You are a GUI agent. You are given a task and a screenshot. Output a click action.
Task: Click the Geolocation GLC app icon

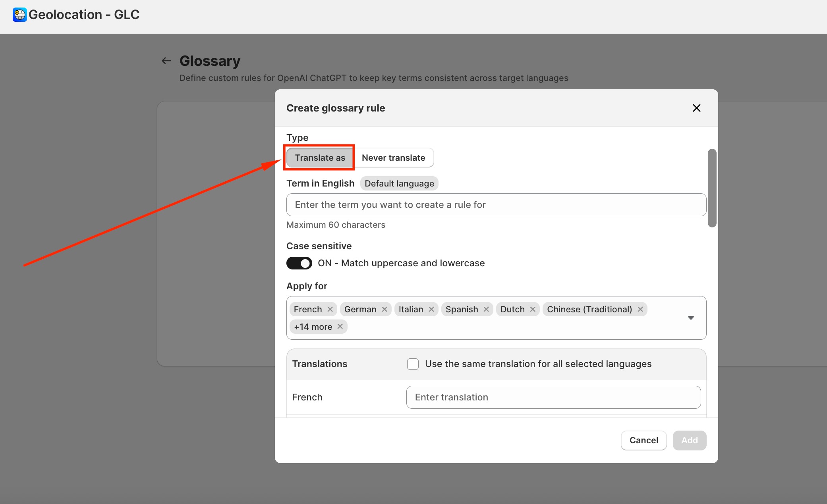pos(19,15)
